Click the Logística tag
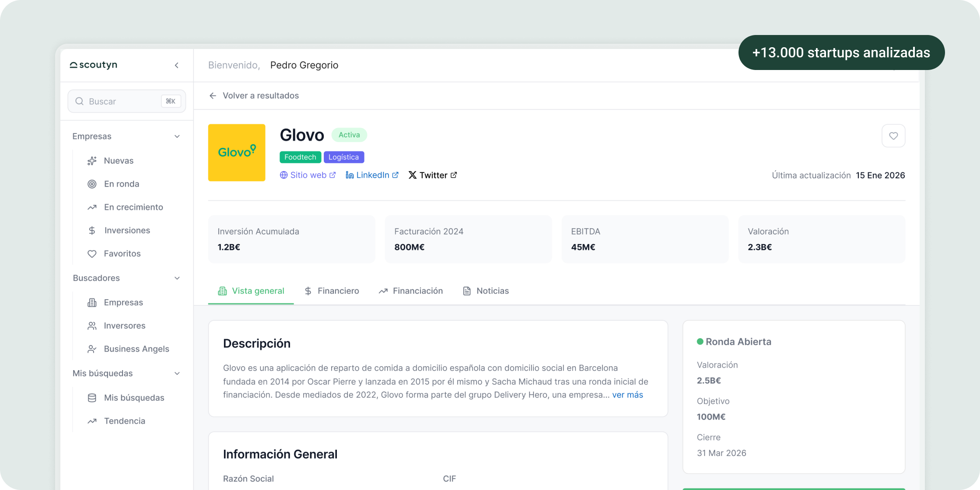Image resolution: width=980 pixels, height=490 pixels. coord(344,157)
